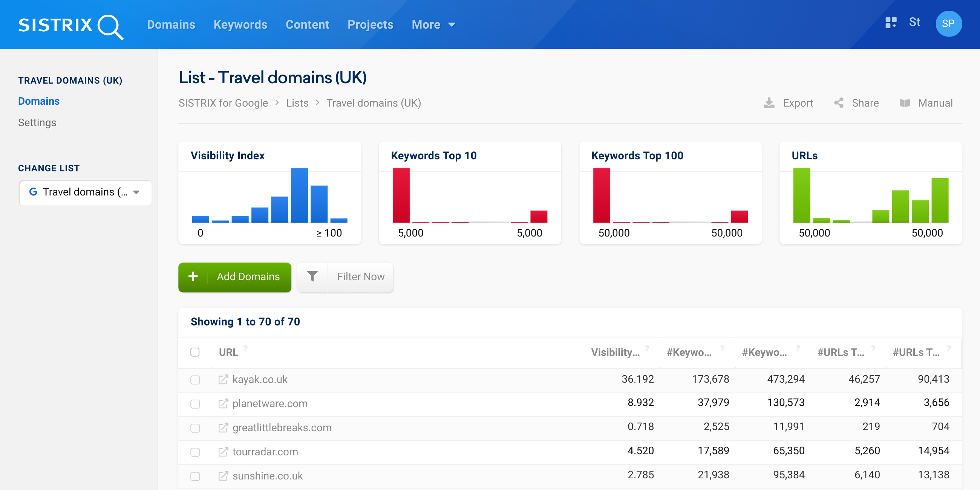Go to SISTRIX for Google breadcrumb
980x490 pixels.
coord(223,103)
